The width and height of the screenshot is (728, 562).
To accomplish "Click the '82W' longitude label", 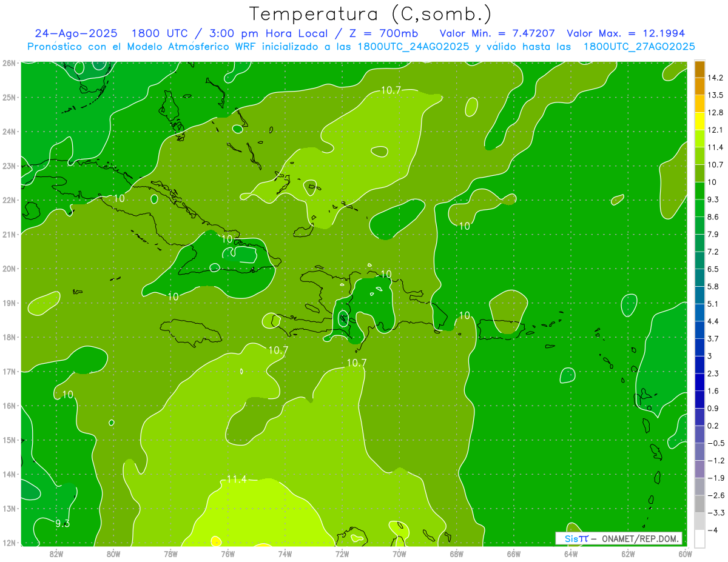I will (56, 553).
